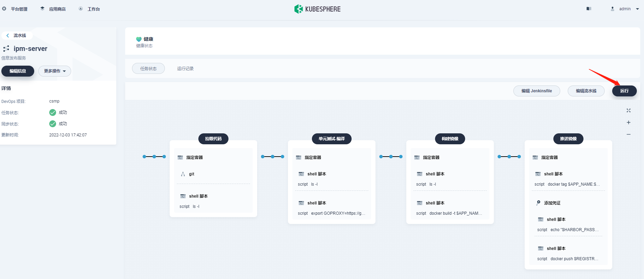Click the green heart 健康 icon

[x=139, y=39]
